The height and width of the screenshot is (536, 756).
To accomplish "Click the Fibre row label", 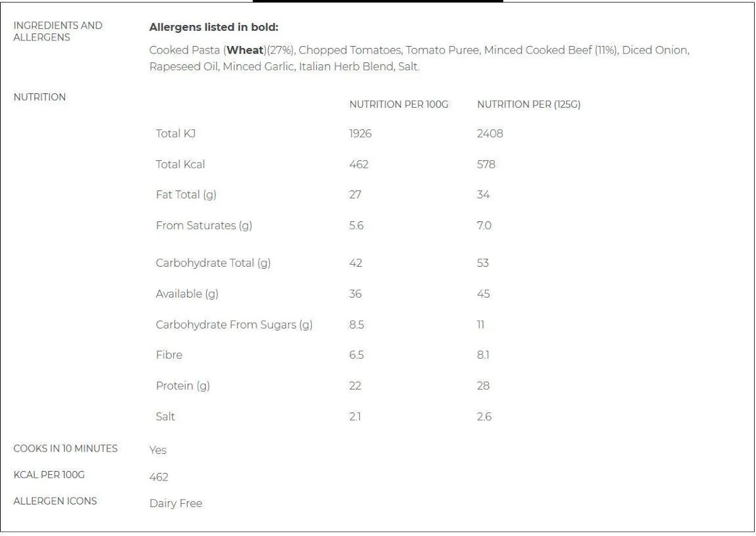I will (x=169, y=355).
